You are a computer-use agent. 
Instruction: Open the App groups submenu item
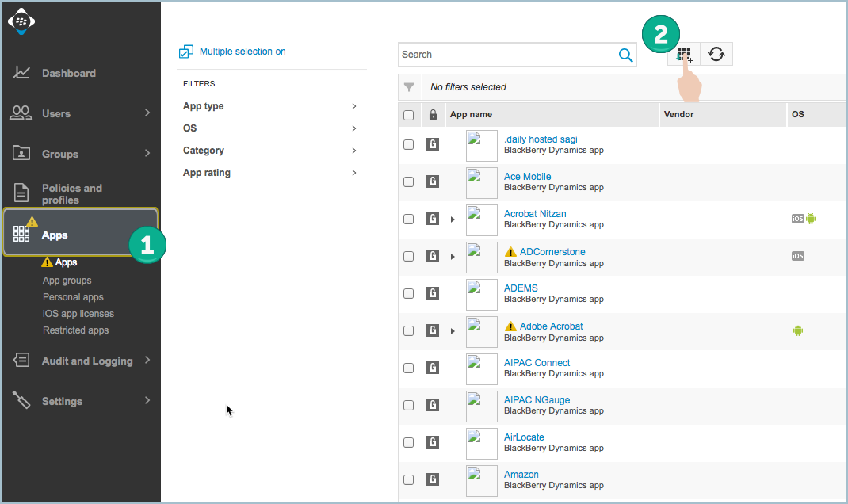[x=67, y=281]
